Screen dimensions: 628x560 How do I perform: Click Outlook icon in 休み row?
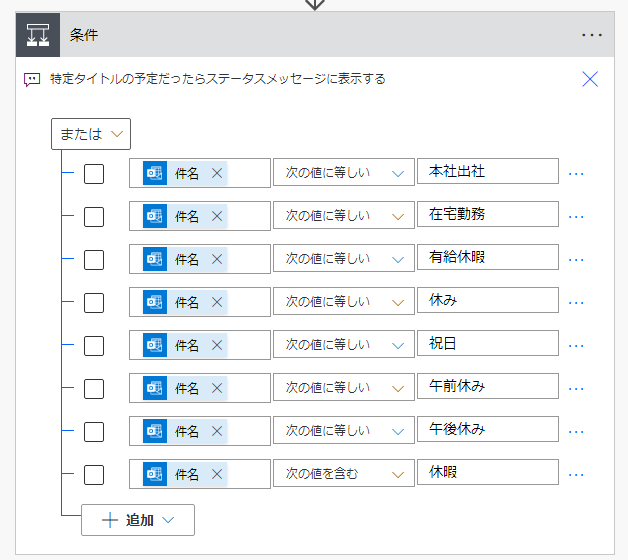tap(155, 302)
